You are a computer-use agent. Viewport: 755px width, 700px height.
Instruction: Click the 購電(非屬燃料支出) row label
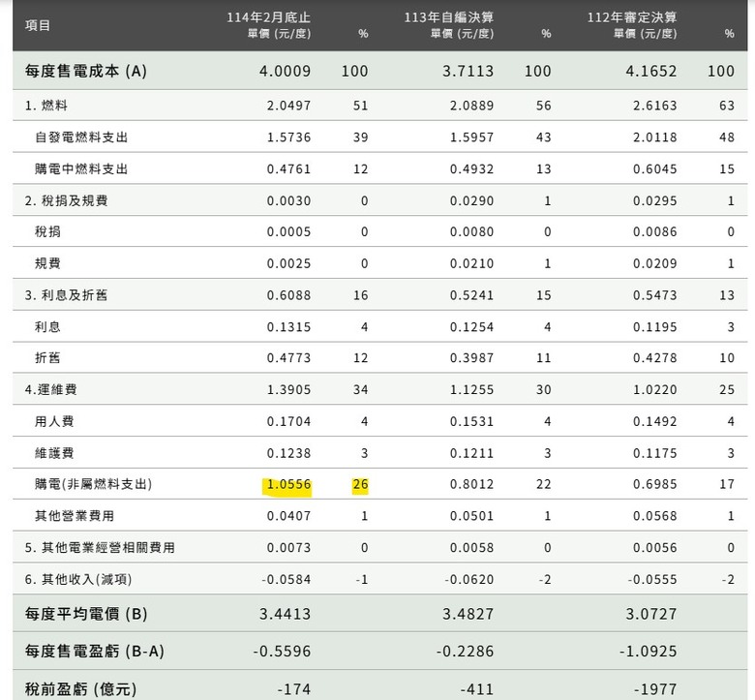pos(94,484)
